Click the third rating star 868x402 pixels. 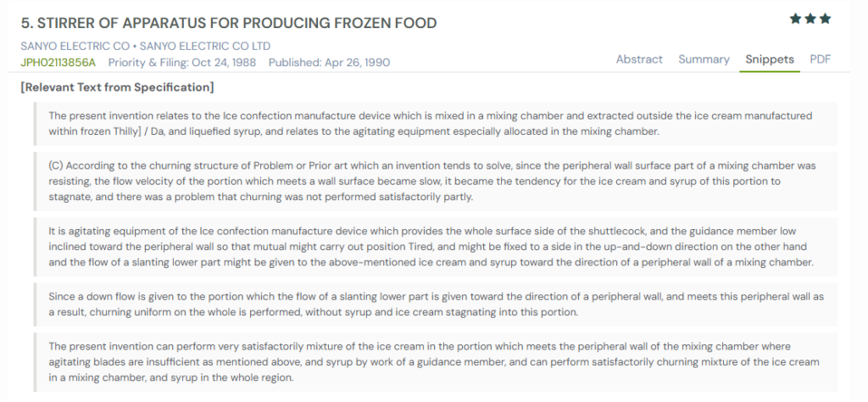[825, 19]
